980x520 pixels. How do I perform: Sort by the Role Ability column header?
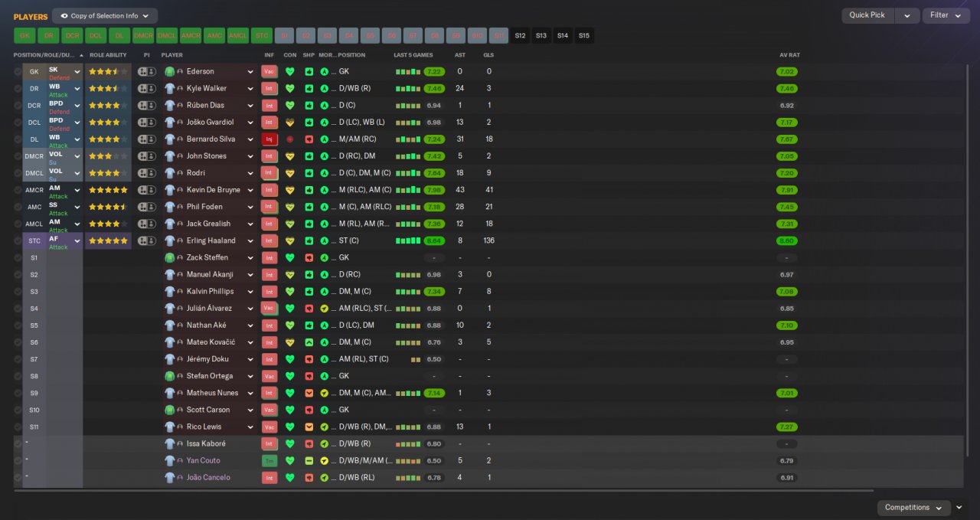click(108, 55)
